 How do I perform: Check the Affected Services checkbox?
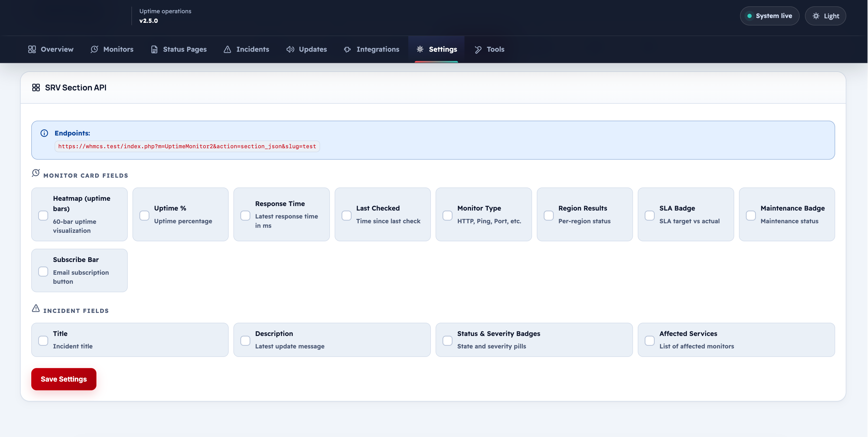coord(650,340)
